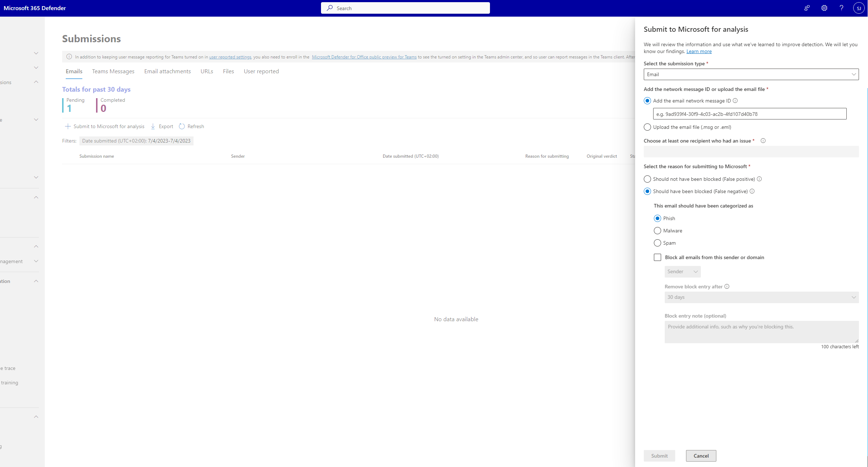Open the 30 days removal dropdown
868x467 pixels.
point(761,297)
